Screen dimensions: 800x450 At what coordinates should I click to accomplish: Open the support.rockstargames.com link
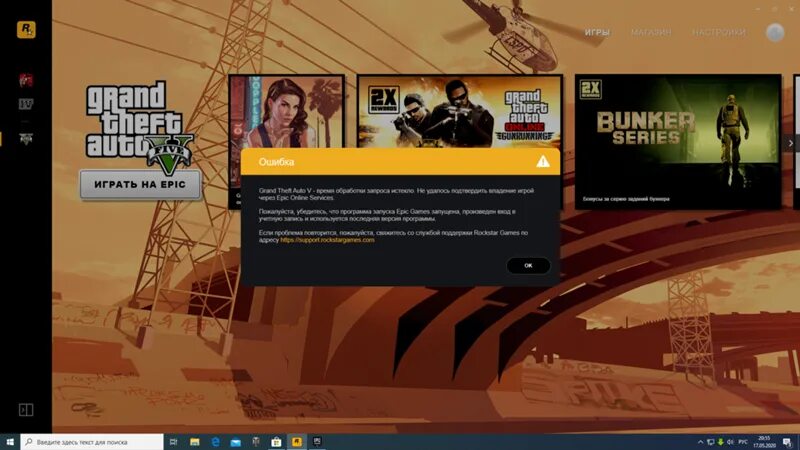(x=327, y=240)
